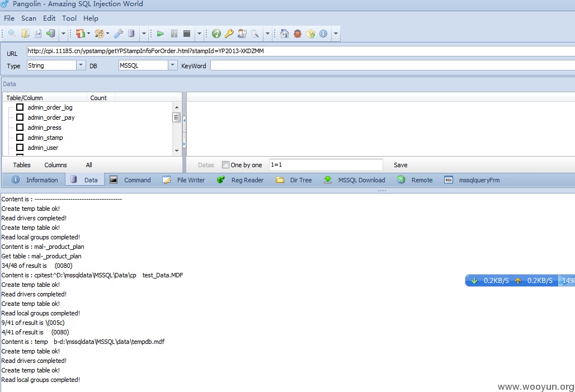This screenshot has height=392, width=575.
Task: Switch to the Command tab
Action: coord(130,180)
